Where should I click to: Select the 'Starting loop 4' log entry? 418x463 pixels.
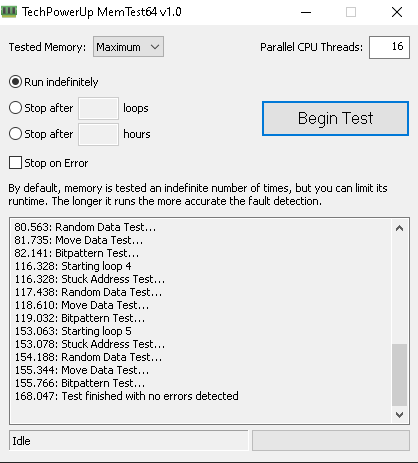point(73,266)
